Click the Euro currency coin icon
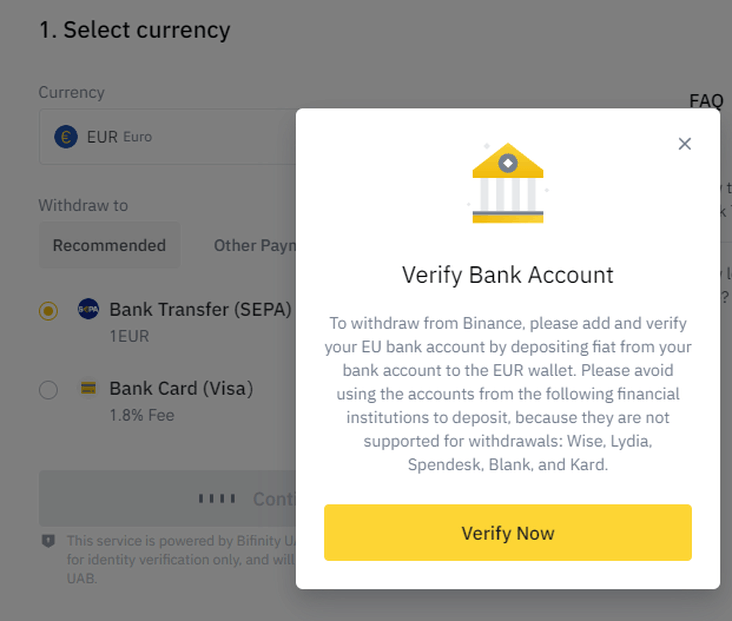The width and height of the screenshot is (732, 621). [x=66, y=137]
